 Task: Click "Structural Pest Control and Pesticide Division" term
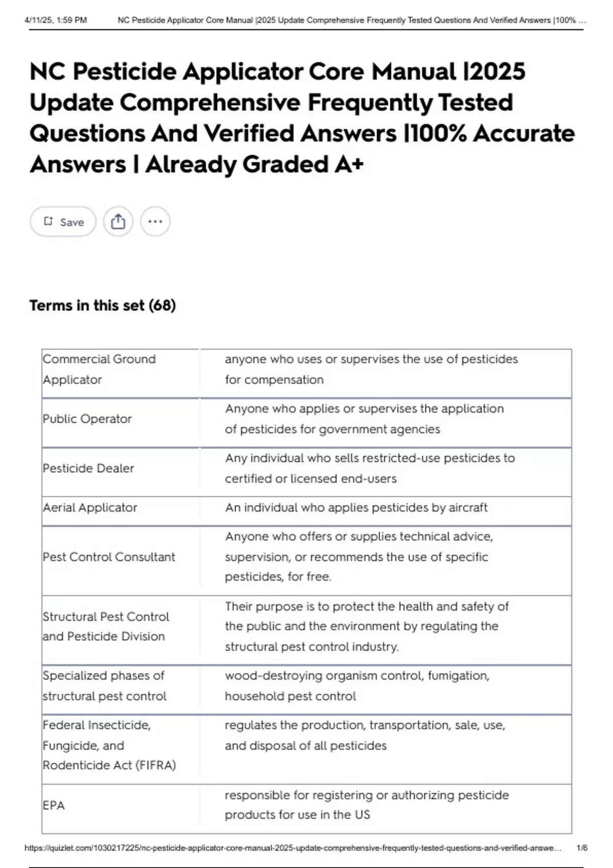pos(106,626)
